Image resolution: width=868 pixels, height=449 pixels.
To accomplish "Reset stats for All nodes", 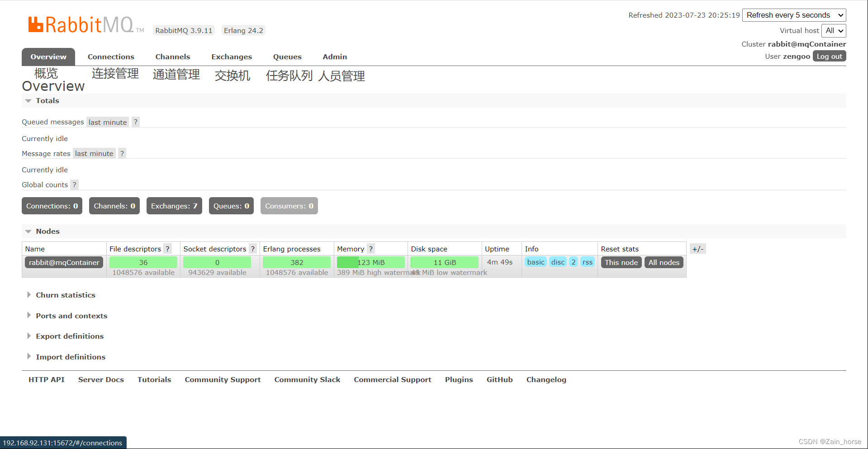I will coord(664,262).
